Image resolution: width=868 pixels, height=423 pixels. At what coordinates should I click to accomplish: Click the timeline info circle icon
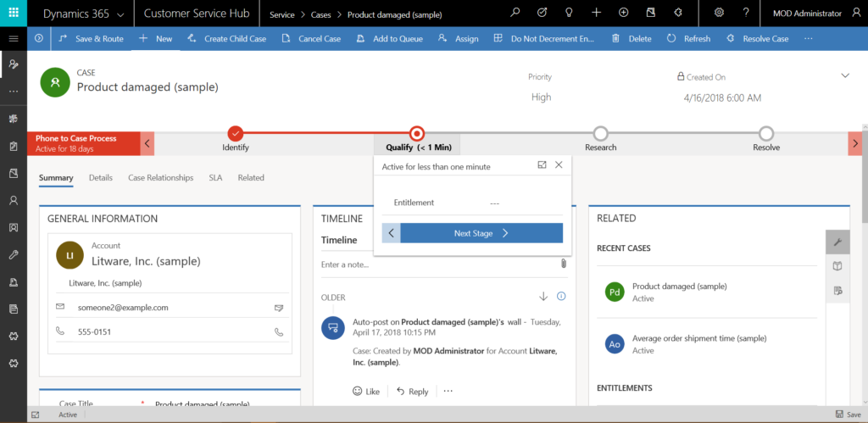(561, 297)
